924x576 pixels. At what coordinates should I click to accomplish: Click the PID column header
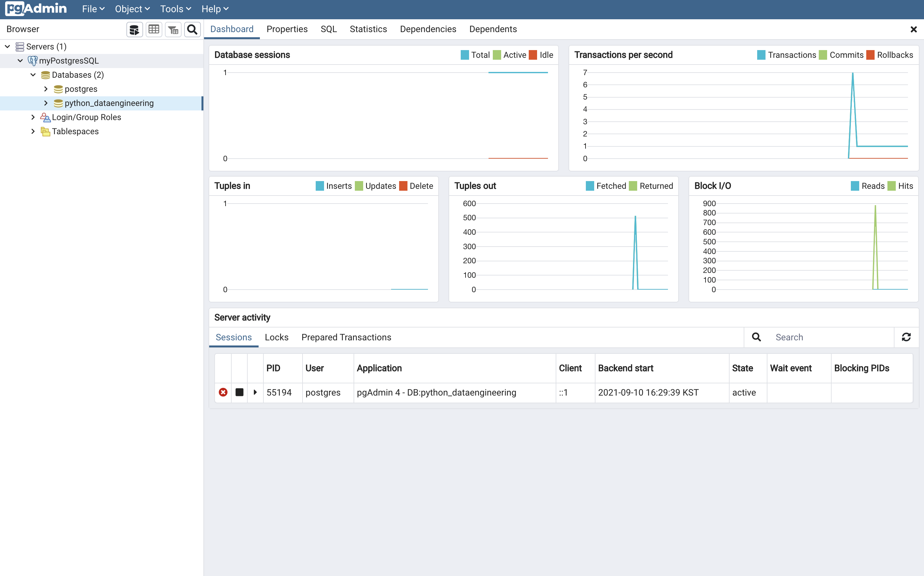(x=283, y=368)
